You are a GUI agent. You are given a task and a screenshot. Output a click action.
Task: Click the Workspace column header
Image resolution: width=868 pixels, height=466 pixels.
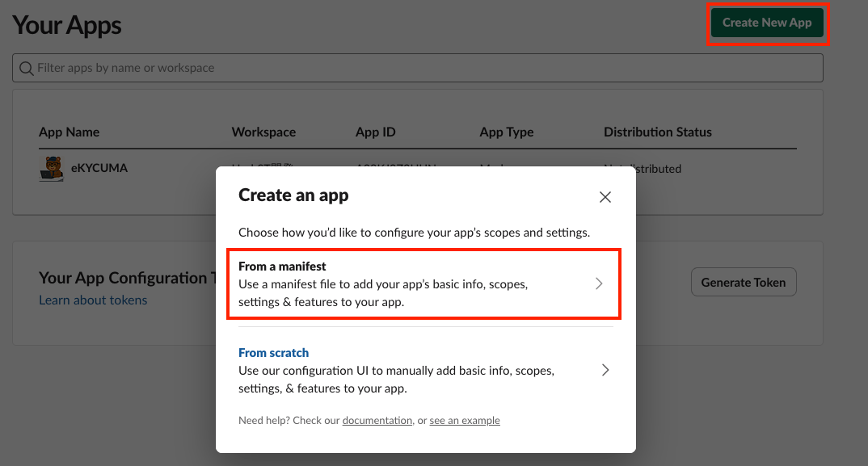point(263,132)
